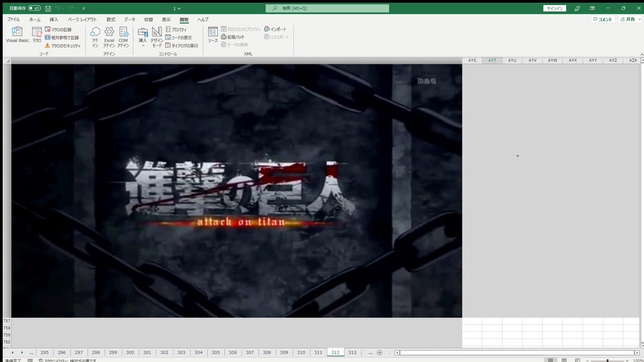Click XML Import (インポート)
This screenshot has height=362, width=644.
coord(275,29)
